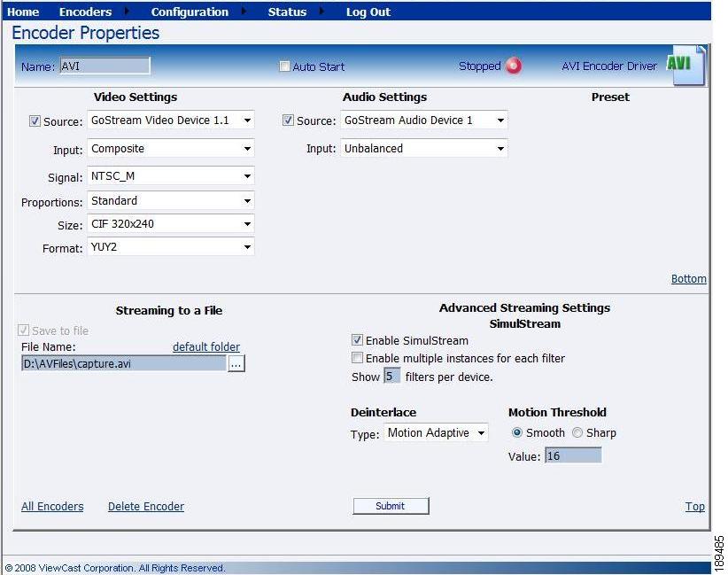Image resolution: width=728 pixels, height=575 pixels.
Task: Click the filters per device number field
Action: [391, 376]
